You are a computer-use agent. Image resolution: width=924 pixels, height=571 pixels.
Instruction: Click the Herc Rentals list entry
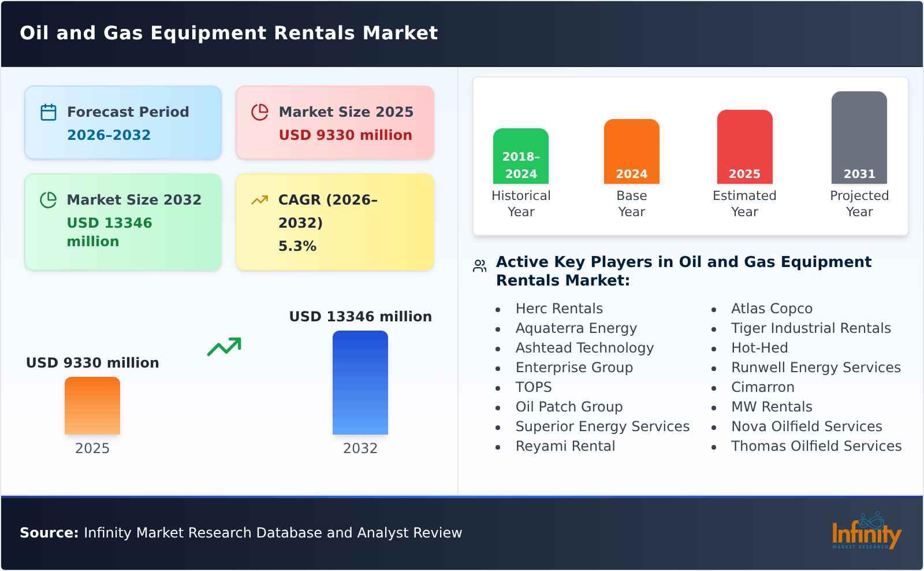[x=558, y=308]
